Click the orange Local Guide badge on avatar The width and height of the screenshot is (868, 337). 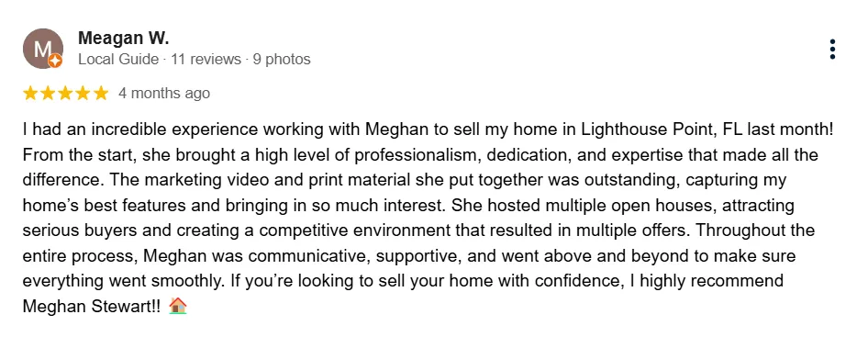click(55, 61)
